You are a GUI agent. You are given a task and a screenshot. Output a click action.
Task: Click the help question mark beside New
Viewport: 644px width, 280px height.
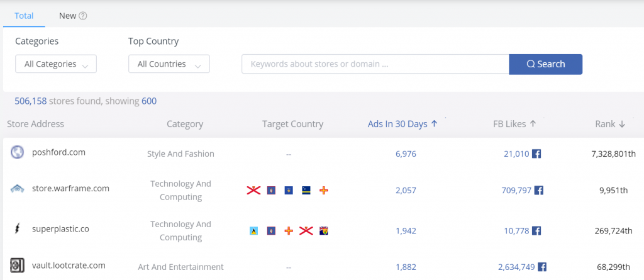(x=83, y=16)
